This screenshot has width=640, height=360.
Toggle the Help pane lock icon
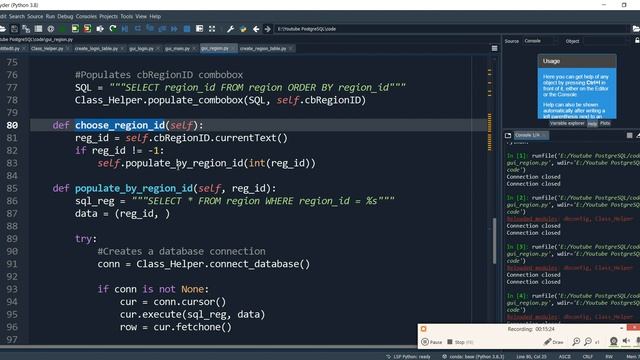click(x=637, y=41)
